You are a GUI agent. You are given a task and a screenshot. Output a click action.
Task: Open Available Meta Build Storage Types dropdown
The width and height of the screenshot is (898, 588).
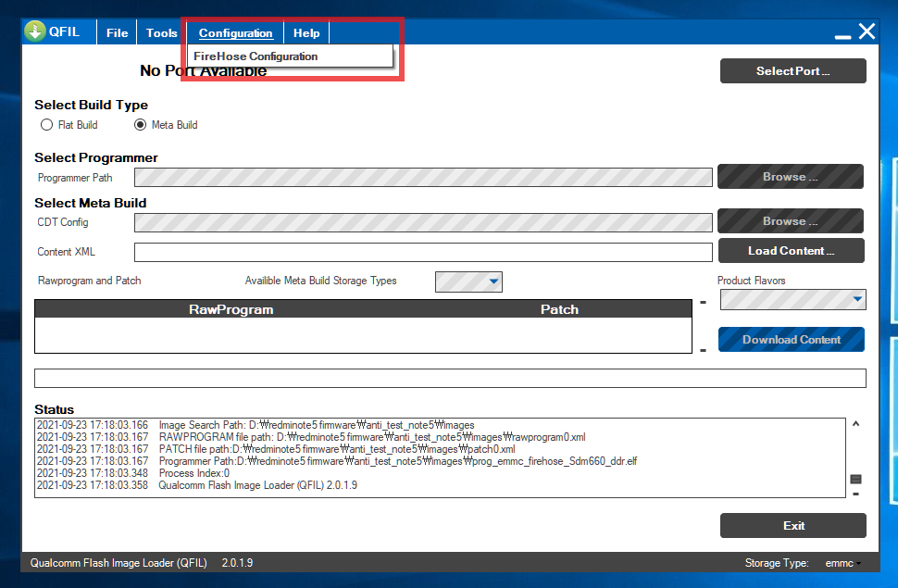(468, 281)
